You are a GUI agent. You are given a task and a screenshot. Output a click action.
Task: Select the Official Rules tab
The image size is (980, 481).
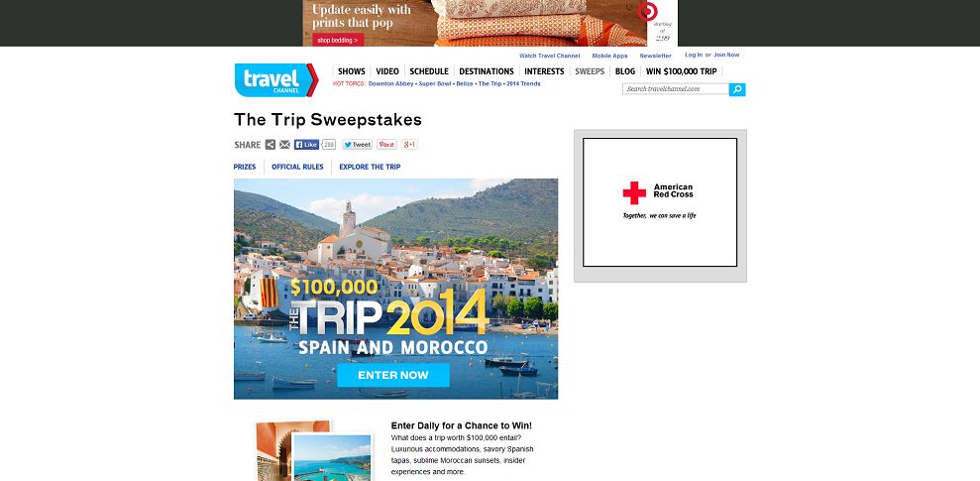click(x=297, y=167)
